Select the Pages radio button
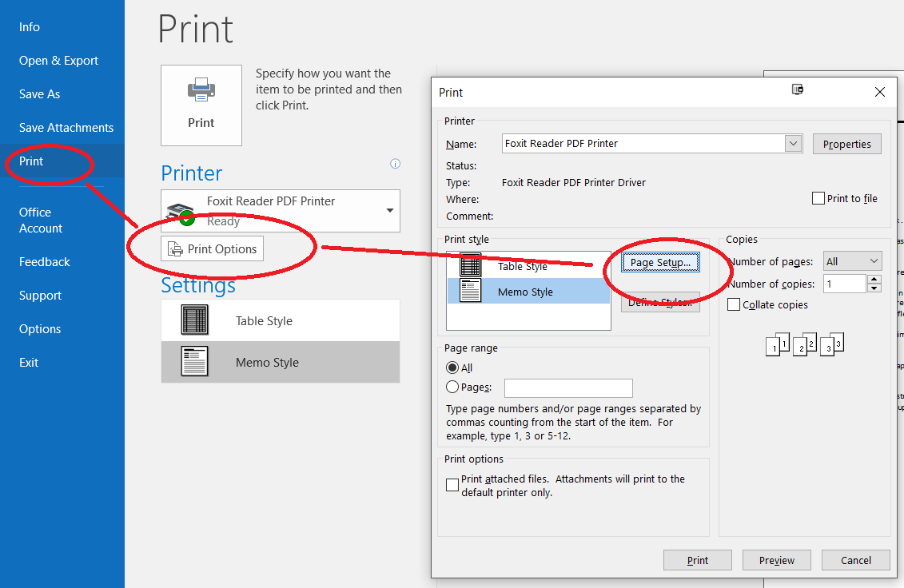Image resolution: width=904 pixels, height=588 pixels. [453, 387]
